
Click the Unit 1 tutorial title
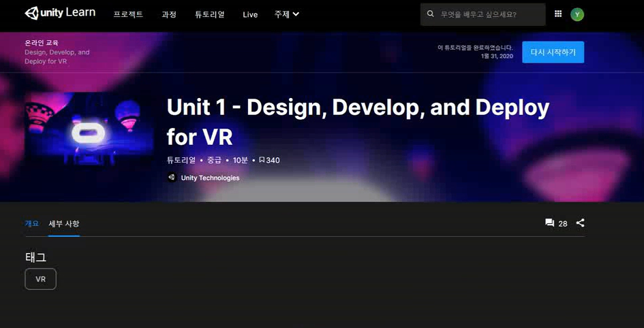point(358,122)
